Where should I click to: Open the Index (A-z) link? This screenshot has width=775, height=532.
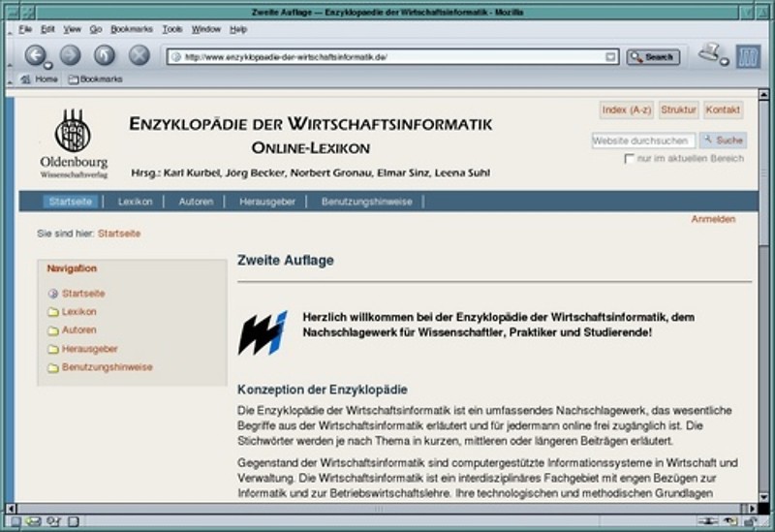[x=626, y=110]
